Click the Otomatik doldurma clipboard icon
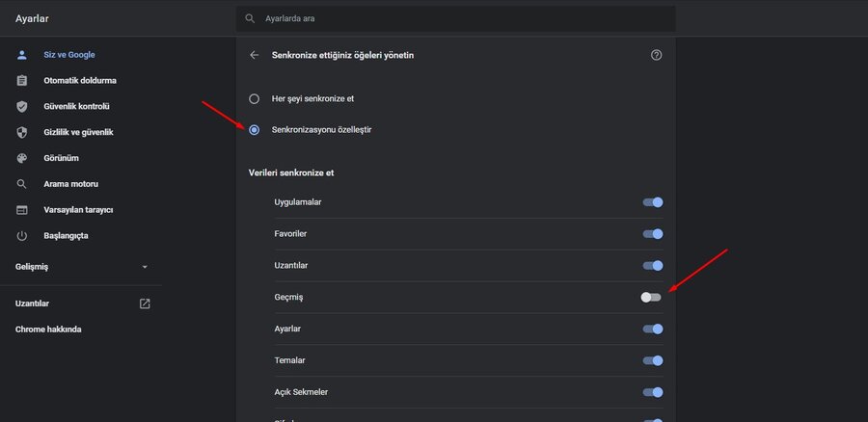The width and height of the screenshot is (868, 422). [21, 81]
